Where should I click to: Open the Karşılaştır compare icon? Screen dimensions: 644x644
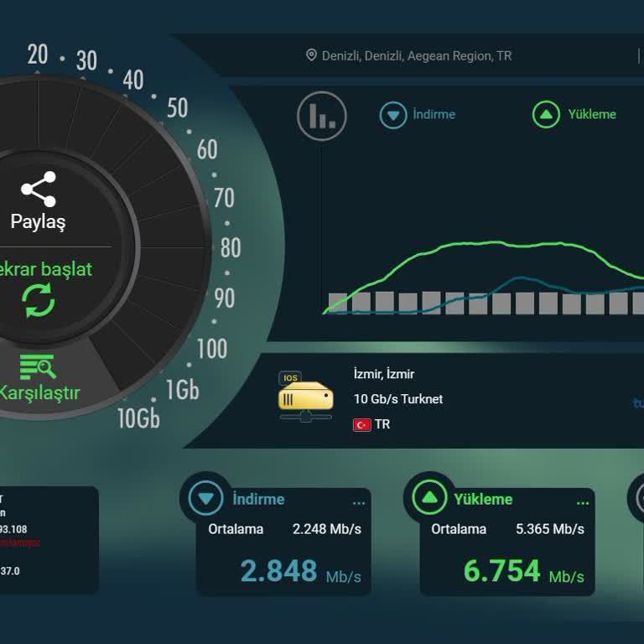38,366
